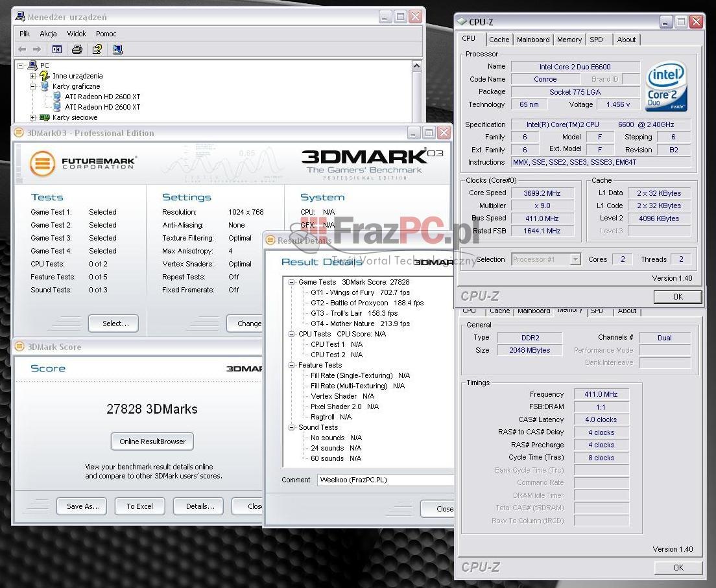The image size is (716, 588).
Task: Open the Akcja menu
Action: tap(48, 34)
